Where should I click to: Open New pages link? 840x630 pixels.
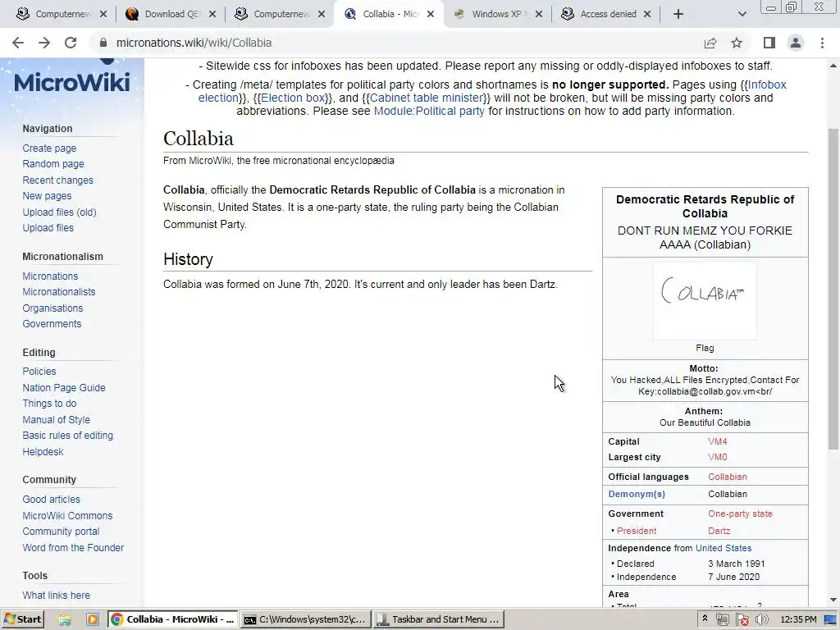click(47, 196)
